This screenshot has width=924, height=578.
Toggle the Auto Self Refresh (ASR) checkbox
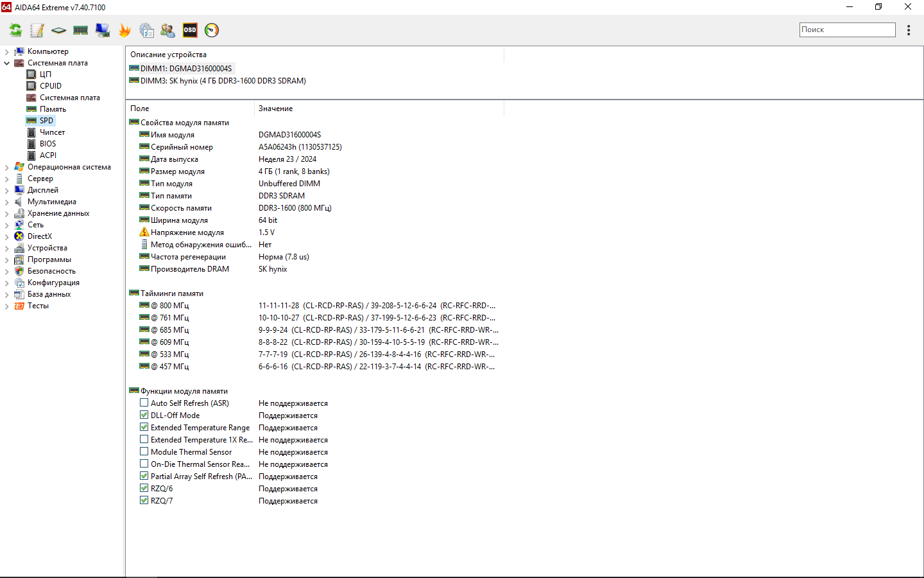click(x=144, y=403)
